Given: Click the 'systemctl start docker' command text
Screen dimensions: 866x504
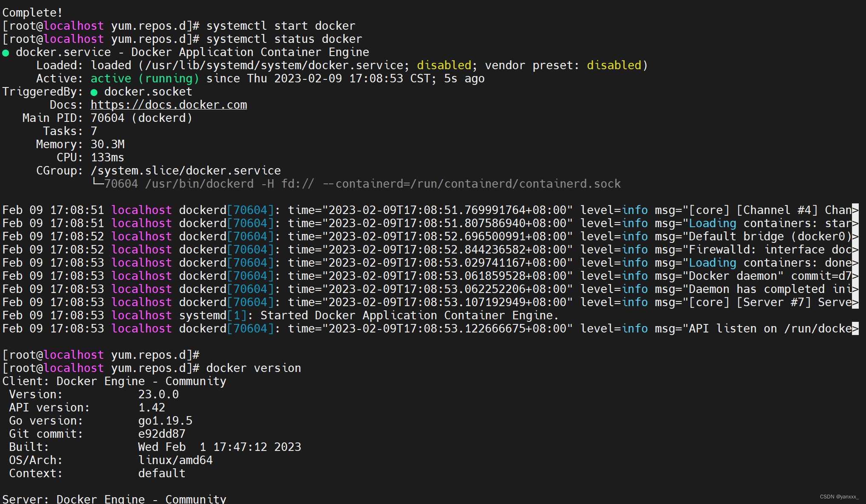Looking at the screenshot, I should pos(280,26).
